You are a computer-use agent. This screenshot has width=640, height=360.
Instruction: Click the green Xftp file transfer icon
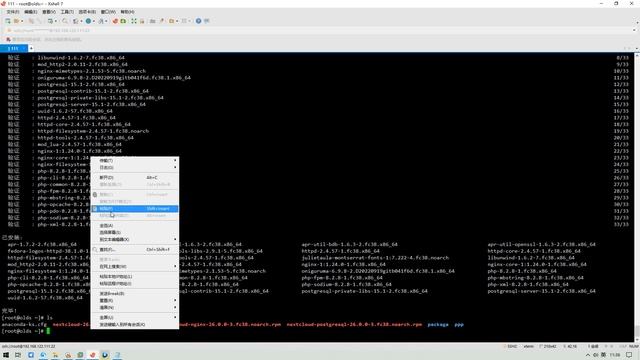[123, 21]
